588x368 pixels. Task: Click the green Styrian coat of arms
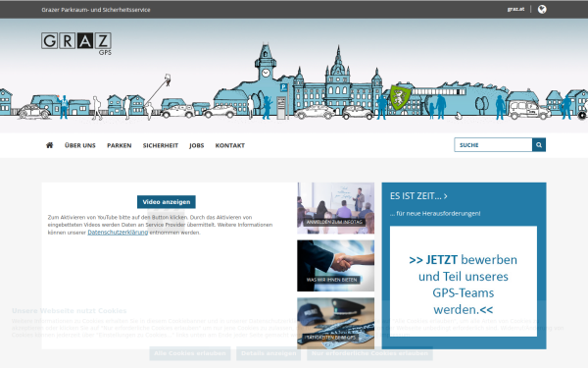pos(400,97)
